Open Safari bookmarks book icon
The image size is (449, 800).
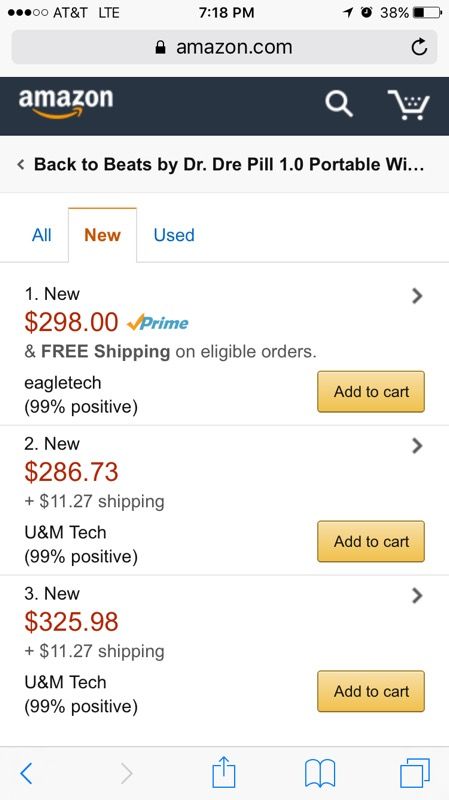320,773
